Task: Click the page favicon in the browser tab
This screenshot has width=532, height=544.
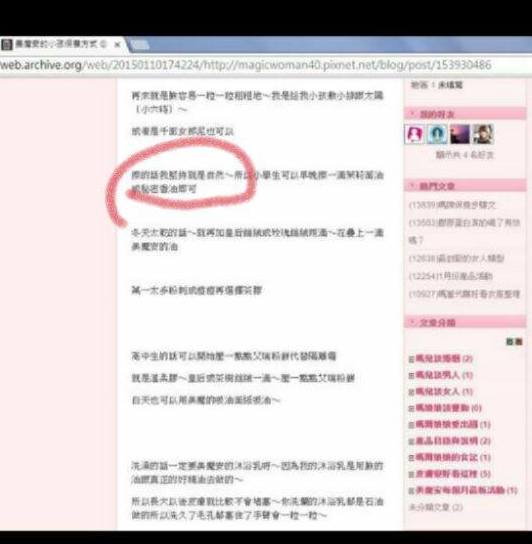Action: tap(6, 45)
